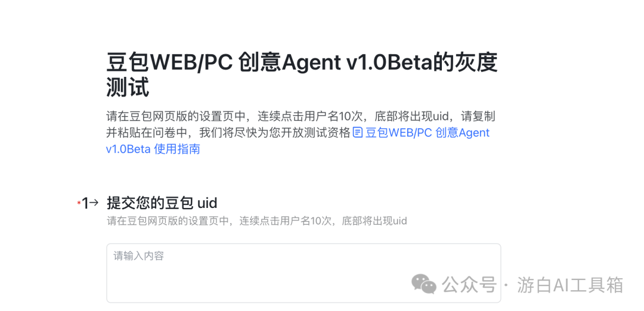Click the word 'uid' in the question heading
The image size is (644, 311).
pos(208,203)
